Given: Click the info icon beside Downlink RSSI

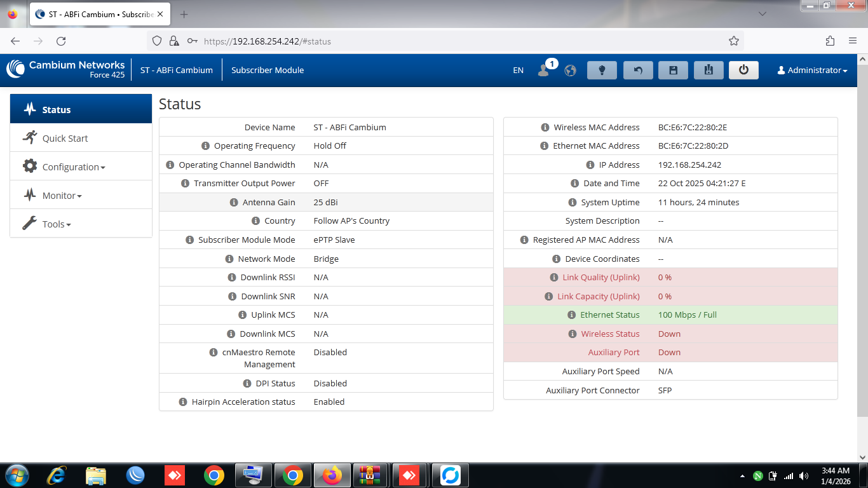Looking at the screenshot, I should coord(232,277).
